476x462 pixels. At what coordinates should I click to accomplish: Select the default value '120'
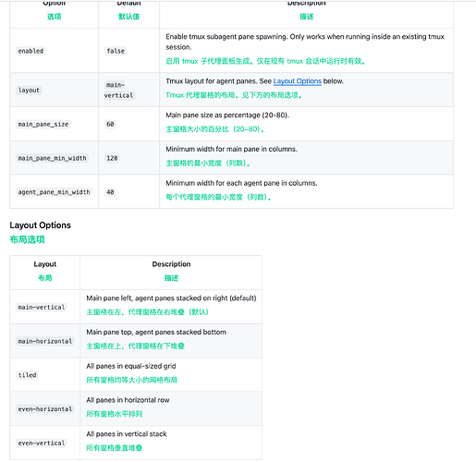pos(112,158)
